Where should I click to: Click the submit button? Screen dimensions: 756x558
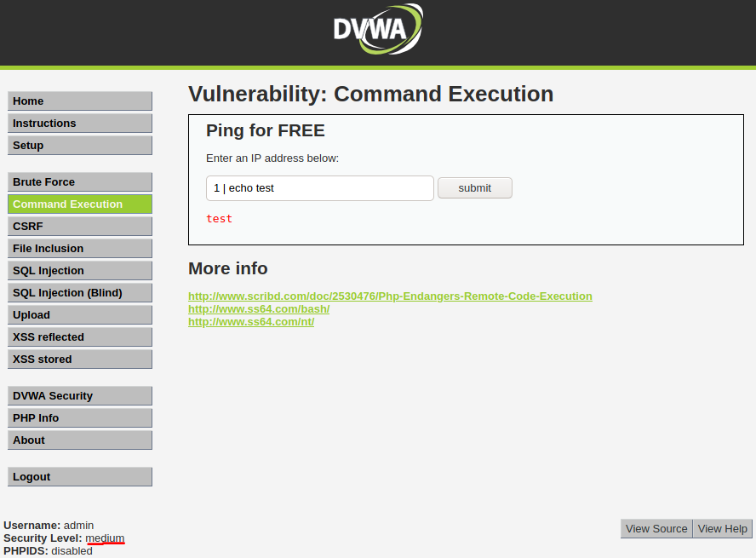(x=475, y=188)
